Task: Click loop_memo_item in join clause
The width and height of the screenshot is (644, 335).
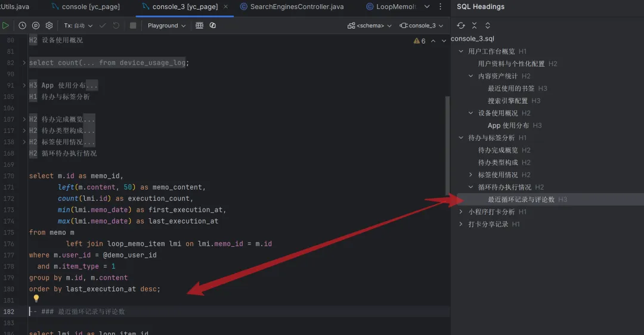Action: pos(136,244)
